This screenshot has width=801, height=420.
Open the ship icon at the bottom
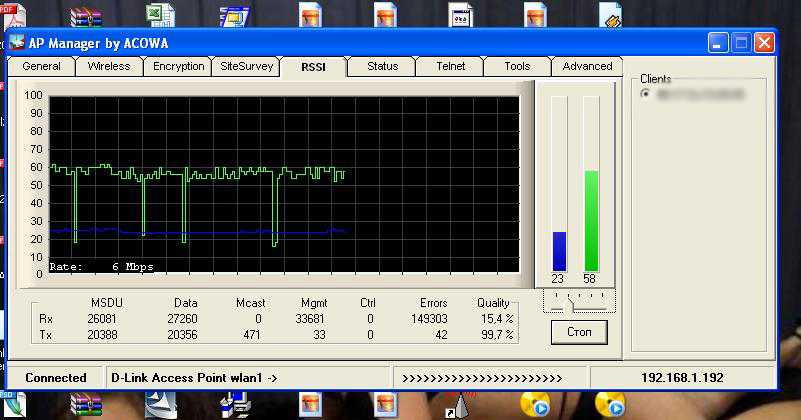pos(162,405)
